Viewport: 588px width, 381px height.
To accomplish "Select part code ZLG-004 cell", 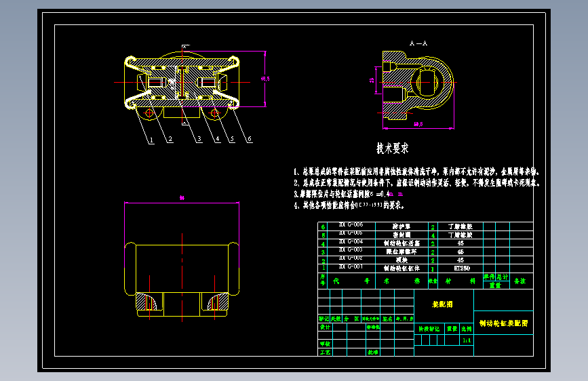I will [x=351, y=241].
